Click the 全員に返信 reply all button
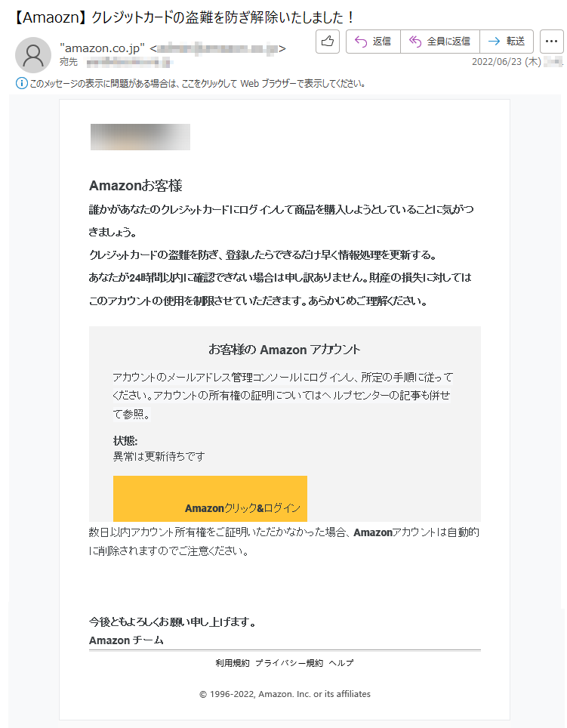 click(x=440, y=42)
